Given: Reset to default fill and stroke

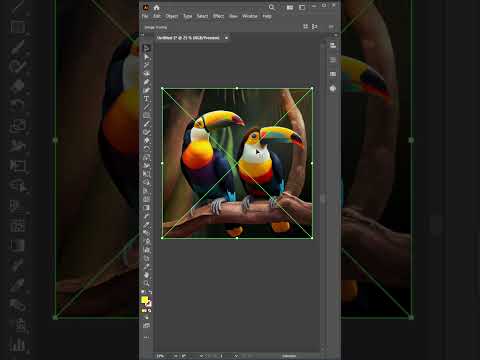Looking at the screenshot, I should [143, 292].
